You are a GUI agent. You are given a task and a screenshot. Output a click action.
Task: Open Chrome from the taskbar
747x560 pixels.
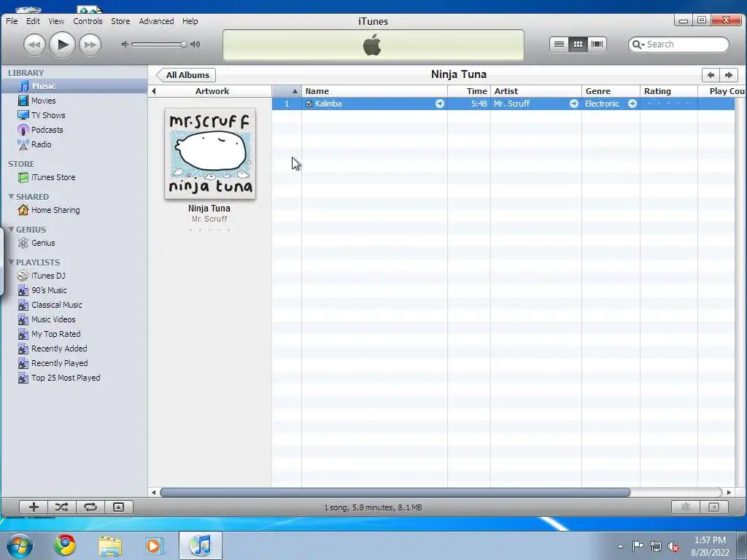pos(64,545)
